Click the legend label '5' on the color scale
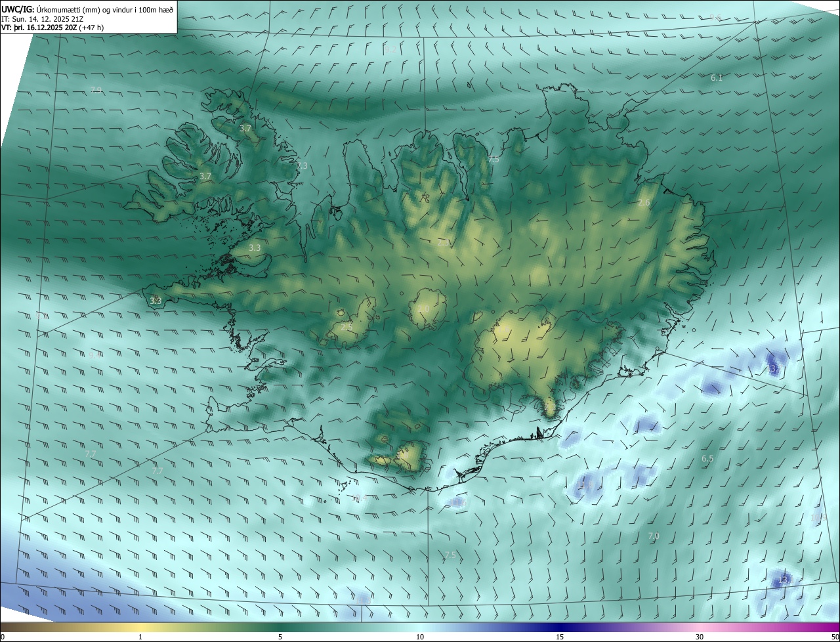 pyautogui.click(x=280, y=637)
